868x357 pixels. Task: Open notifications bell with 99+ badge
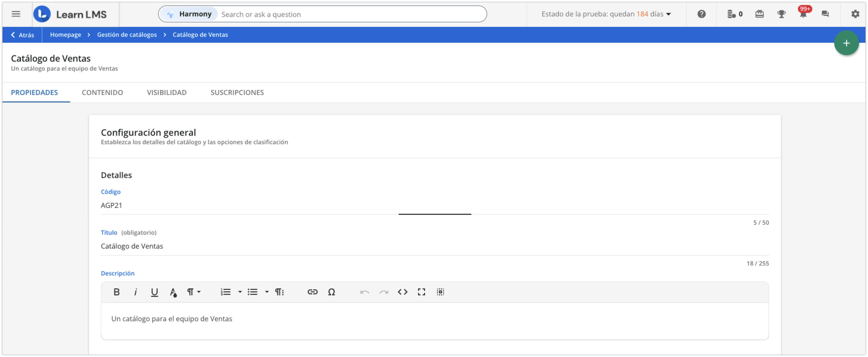pyautogui.click(x=803, y=14)
